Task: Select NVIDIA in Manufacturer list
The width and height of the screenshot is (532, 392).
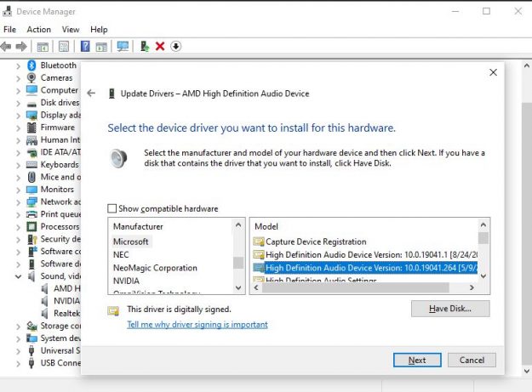Action: [126, 281]
